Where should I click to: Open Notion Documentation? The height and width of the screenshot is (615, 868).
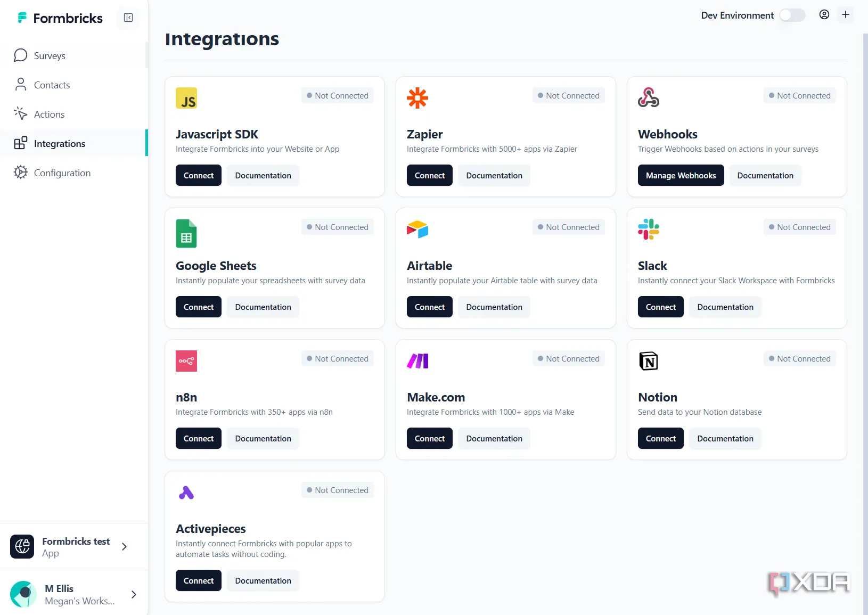(725, 438)
